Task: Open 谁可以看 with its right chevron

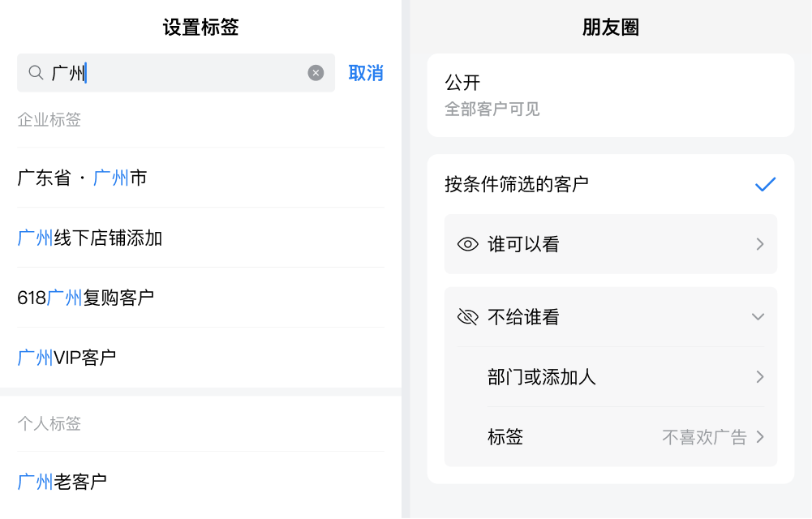Action: coord(760,244)
